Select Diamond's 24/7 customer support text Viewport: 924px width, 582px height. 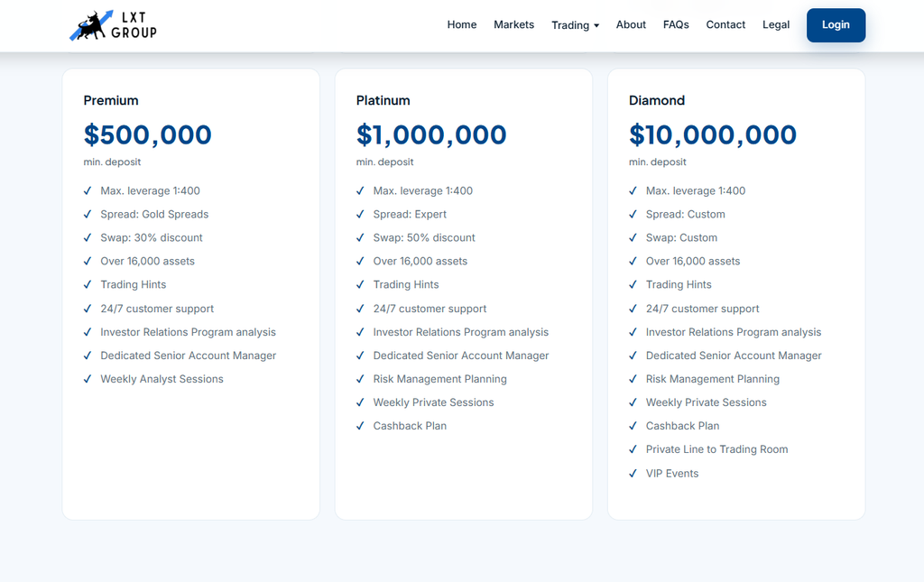tap(702, 309)
